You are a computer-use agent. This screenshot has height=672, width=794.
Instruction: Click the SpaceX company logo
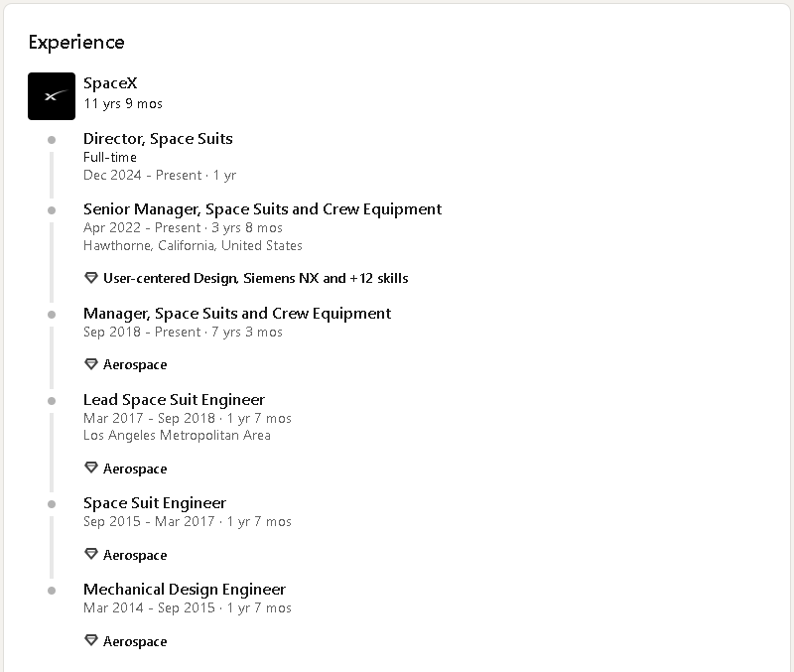point(52,96)
